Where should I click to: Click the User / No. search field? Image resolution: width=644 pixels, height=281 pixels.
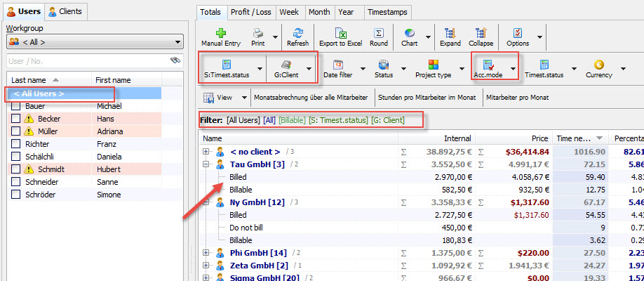click(x=84, y=61)
